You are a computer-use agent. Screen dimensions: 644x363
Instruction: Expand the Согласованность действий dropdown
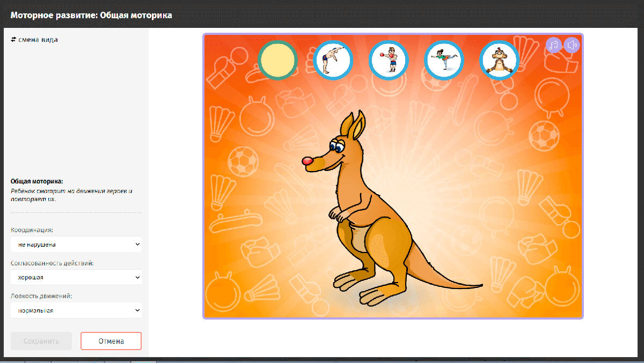pyautogui.click(x=76, y=278)
